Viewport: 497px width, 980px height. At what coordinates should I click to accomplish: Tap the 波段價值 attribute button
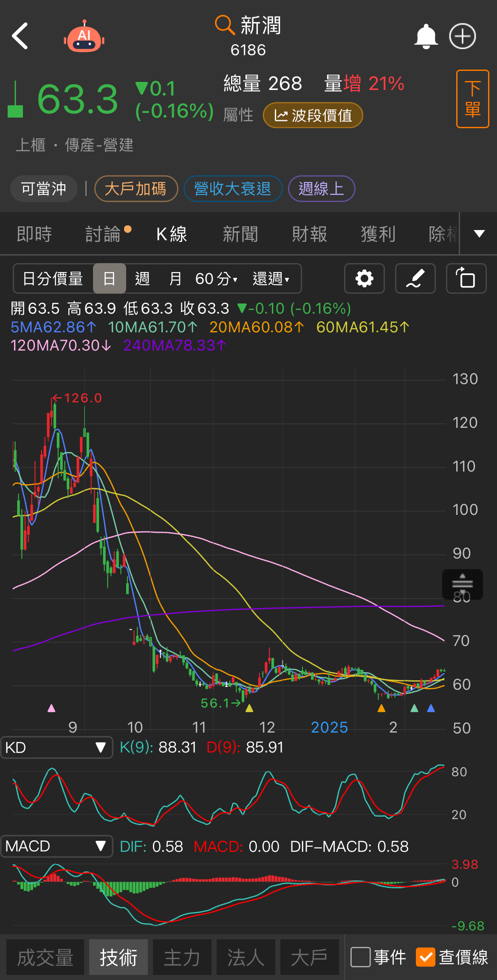(313, 115)
